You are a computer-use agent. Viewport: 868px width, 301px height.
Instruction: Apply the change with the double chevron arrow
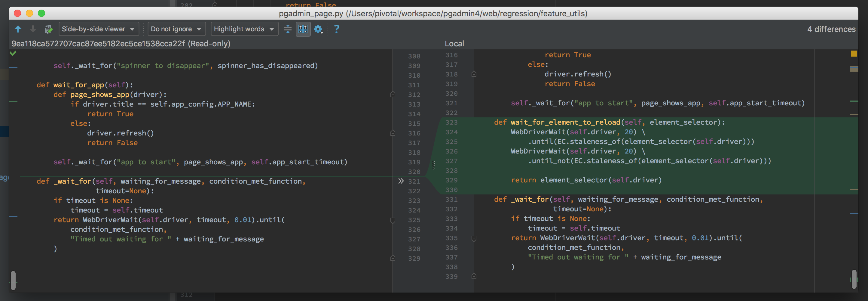click(401, 181)
